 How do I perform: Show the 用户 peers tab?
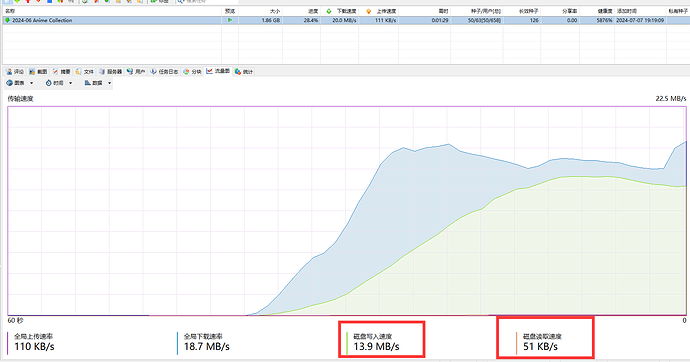point(136,71)
